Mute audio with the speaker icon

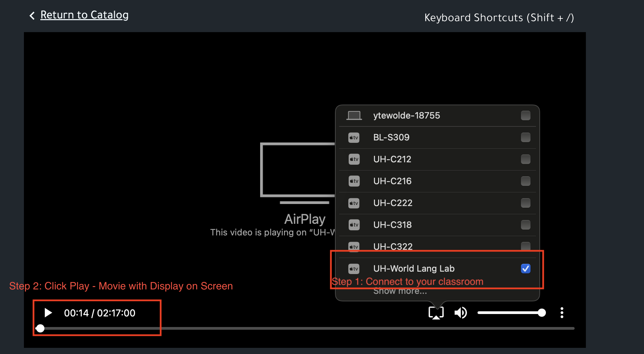coord(460,313)
